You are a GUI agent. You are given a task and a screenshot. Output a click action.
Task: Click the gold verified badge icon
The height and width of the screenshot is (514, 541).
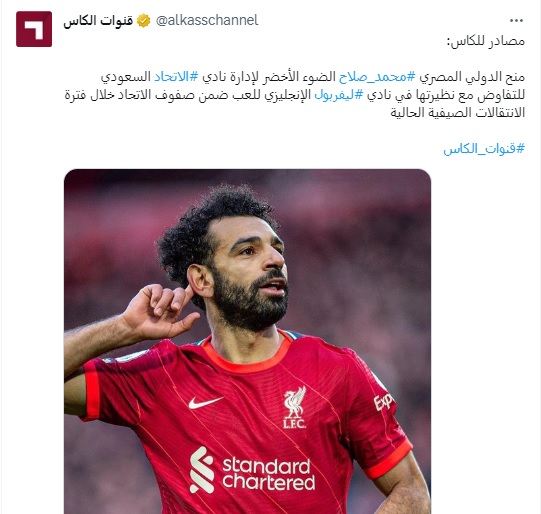[144, 21]
